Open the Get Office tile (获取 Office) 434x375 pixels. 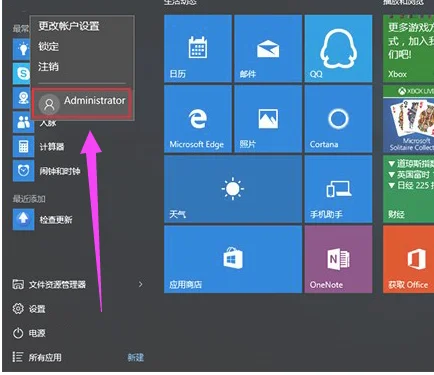pyautogui.click(x=408, y=259)
